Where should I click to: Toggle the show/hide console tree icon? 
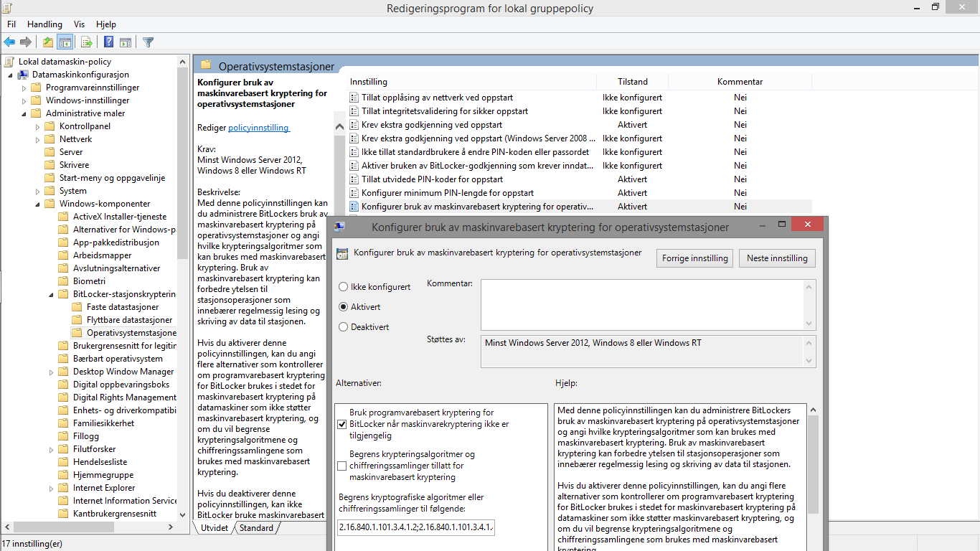coord(65,42)
